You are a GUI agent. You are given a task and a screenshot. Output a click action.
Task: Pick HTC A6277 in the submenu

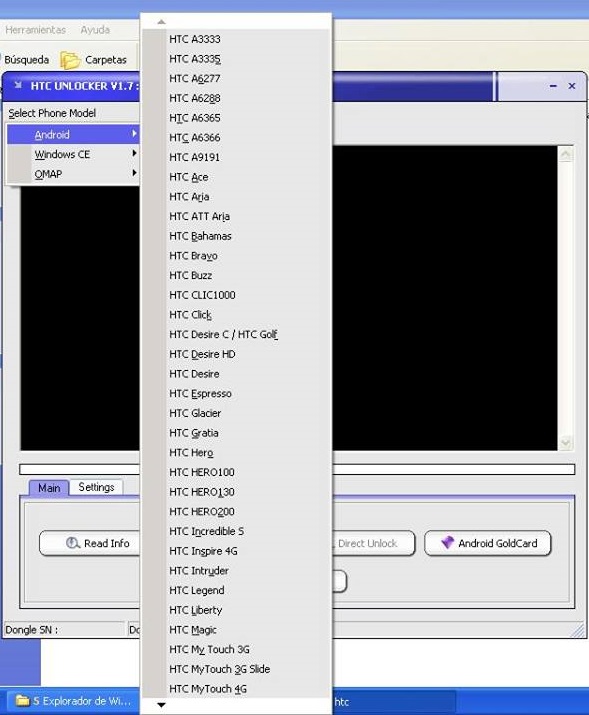(236, 78)
